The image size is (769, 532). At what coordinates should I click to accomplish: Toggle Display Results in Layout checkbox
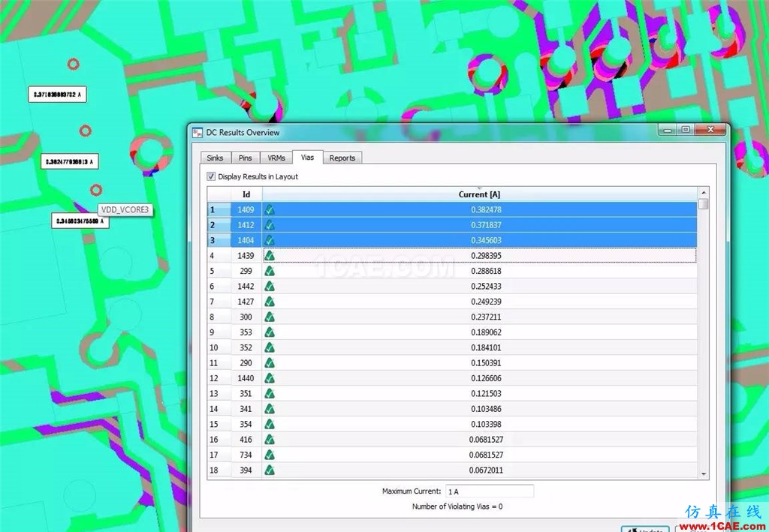211,176
